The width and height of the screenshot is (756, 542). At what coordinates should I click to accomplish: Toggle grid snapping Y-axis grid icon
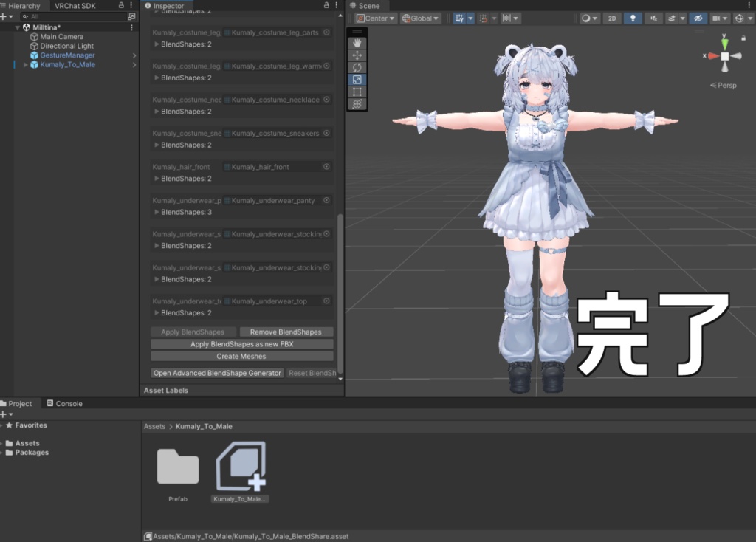459,18
